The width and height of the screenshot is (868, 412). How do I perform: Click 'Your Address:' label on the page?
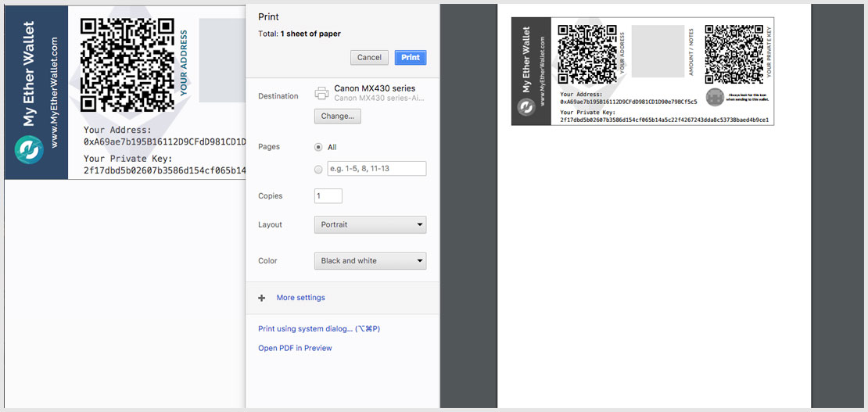click(117, 130)
